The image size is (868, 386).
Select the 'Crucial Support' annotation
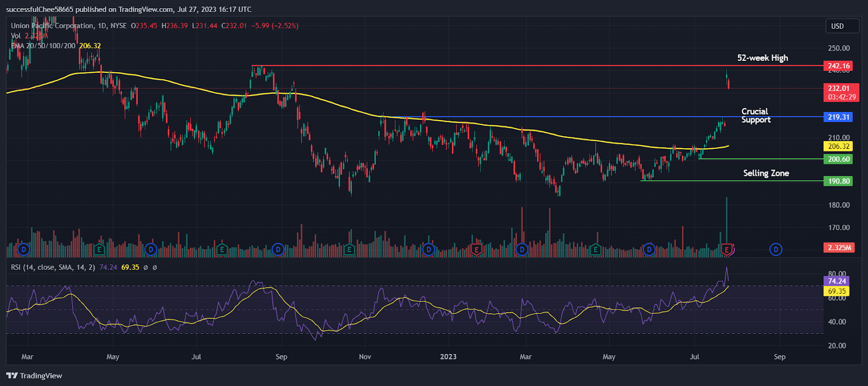pyautogui.click(x=756, y=116)
